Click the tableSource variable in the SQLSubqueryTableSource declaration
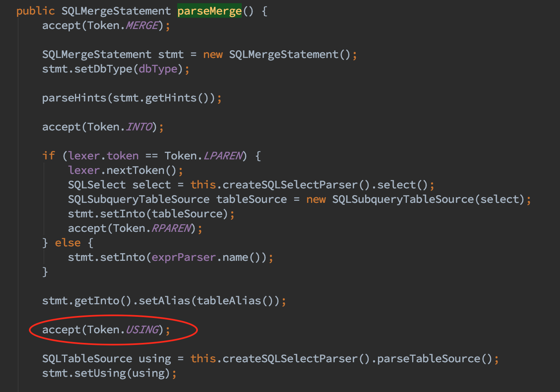The height and width of the screenshot is (392, 560). [251, 199]
